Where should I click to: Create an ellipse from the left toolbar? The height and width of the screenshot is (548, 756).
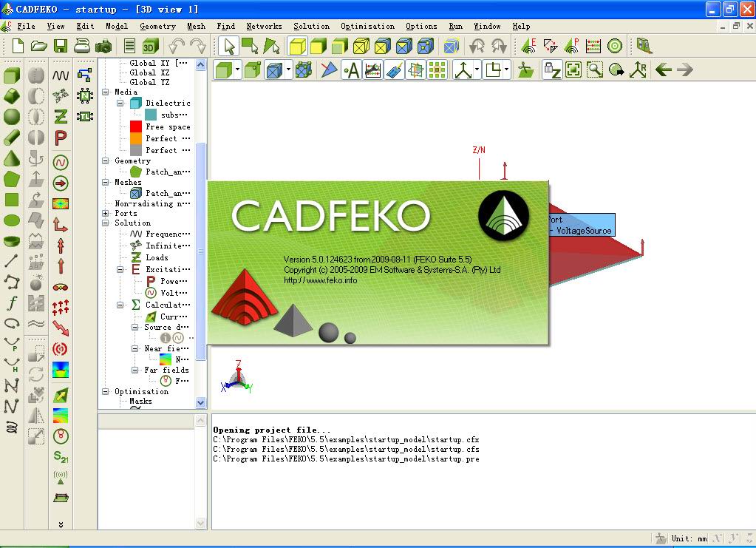pos(12,220)
